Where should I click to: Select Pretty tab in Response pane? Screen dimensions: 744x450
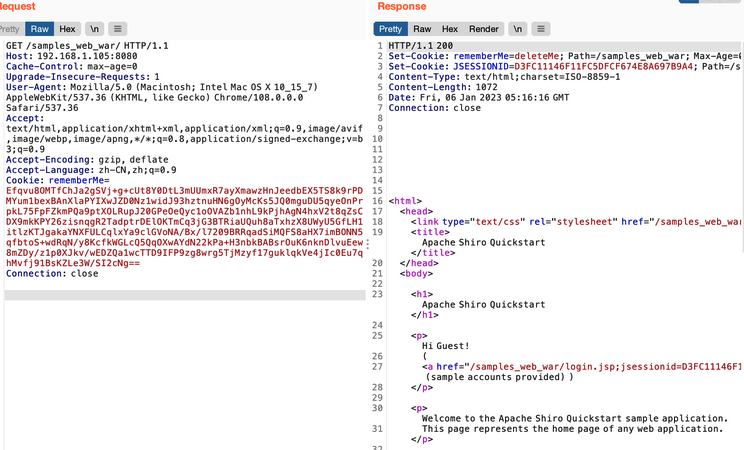pos(391,29)
